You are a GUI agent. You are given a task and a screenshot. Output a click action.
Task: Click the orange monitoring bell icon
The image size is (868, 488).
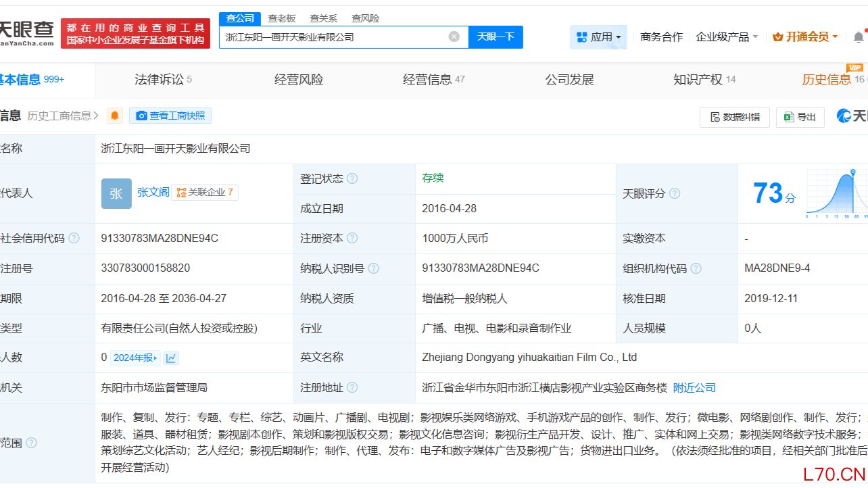116,116
